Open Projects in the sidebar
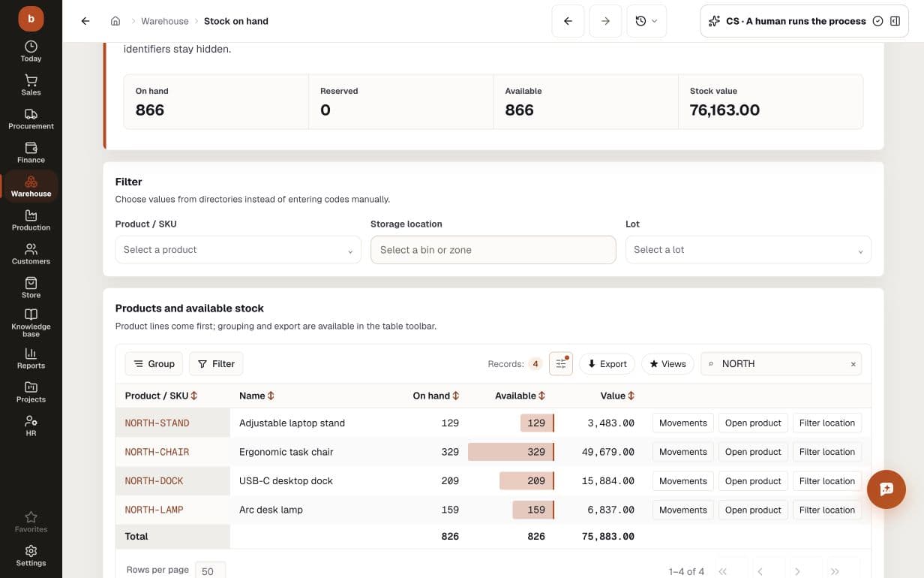This screenshot has width=924, height=578. coord(31,392)
